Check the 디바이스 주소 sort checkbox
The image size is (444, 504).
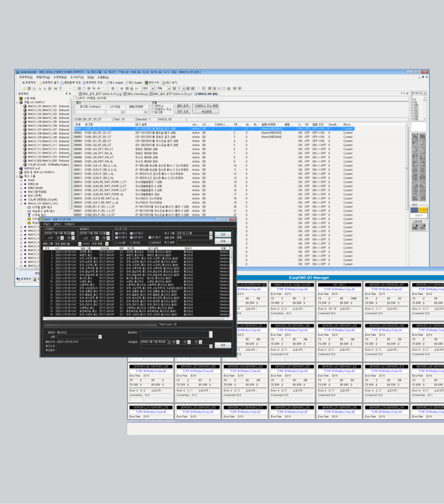(154, 109)
